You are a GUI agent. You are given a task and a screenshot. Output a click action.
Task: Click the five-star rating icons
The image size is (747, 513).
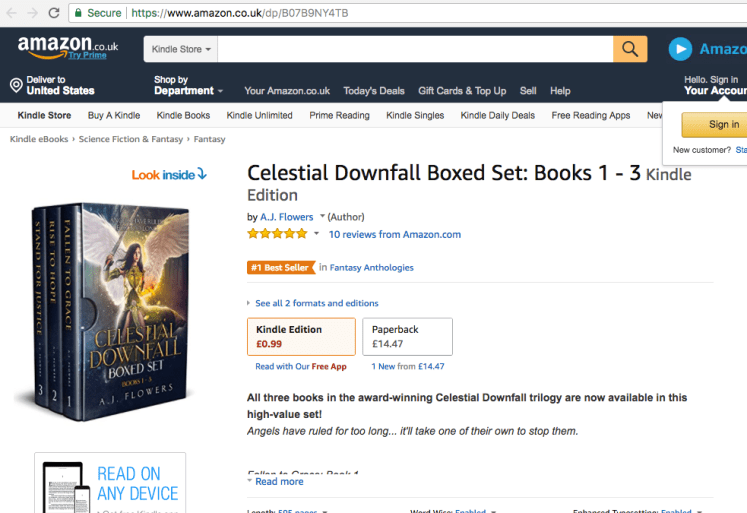pos(277,234)
